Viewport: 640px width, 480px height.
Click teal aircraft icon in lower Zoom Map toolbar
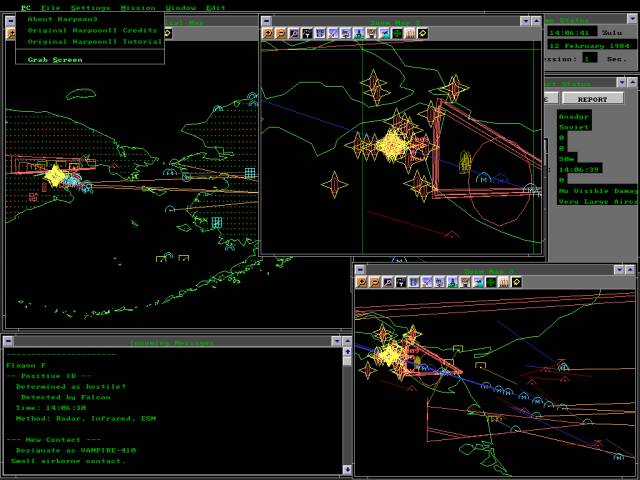click(478, 282)
